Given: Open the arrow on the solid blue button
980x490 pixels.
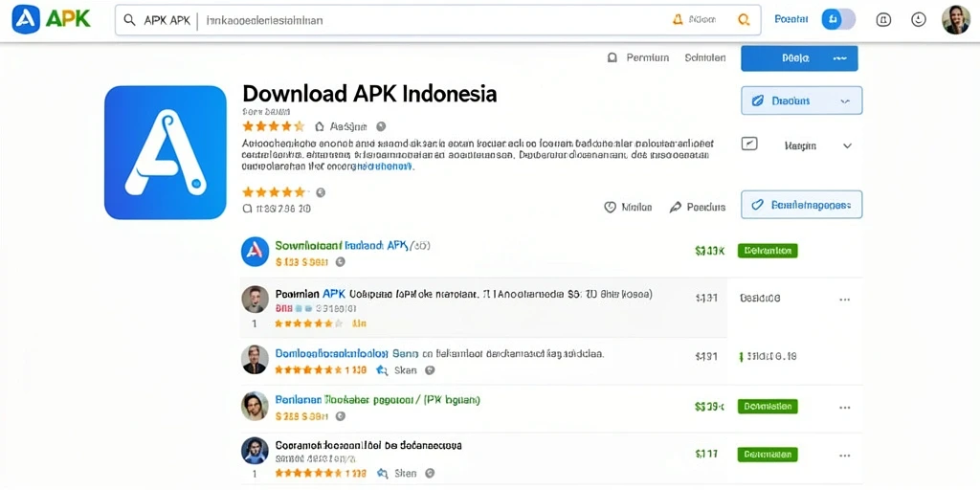Looking at the screenshot, I should click(840, 58).
